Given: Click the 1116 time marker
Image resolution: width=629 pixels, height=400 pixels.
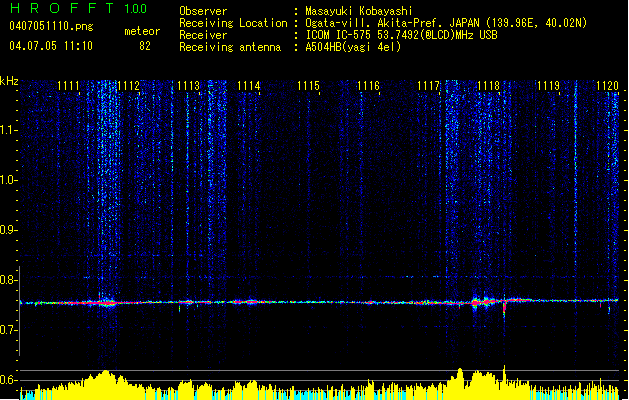Looking at the screenshot, I should (369, 86).
